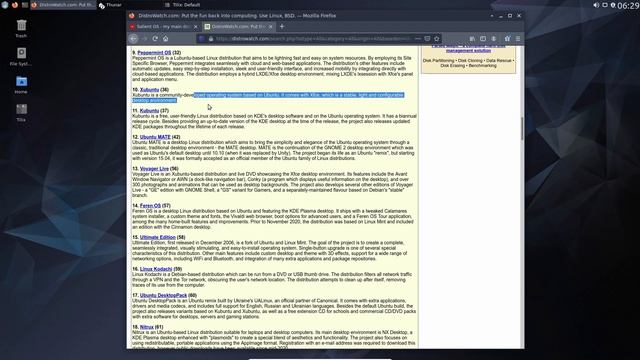
Task: Open the Home folder desktop icon
Action: [x=21, y=84]
